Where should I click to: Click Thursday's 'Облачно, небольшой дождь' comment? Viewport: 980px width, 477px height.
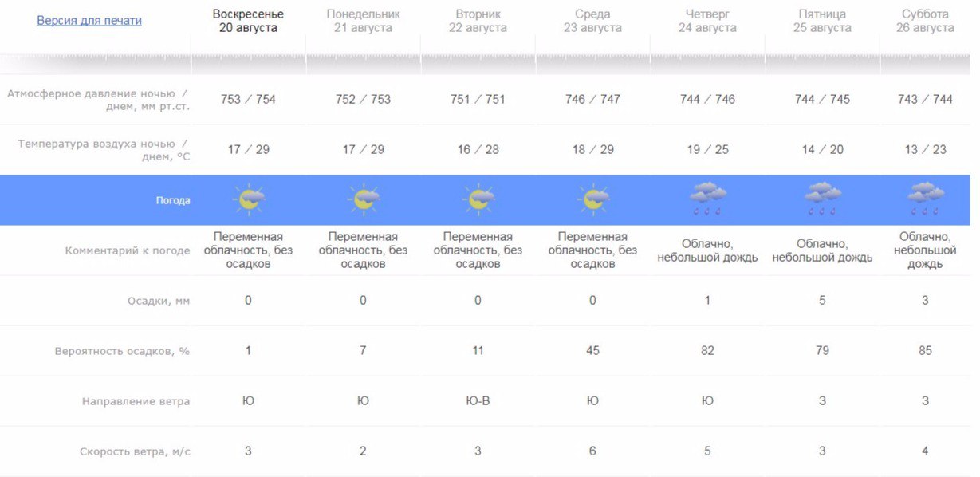pos(707,250)
